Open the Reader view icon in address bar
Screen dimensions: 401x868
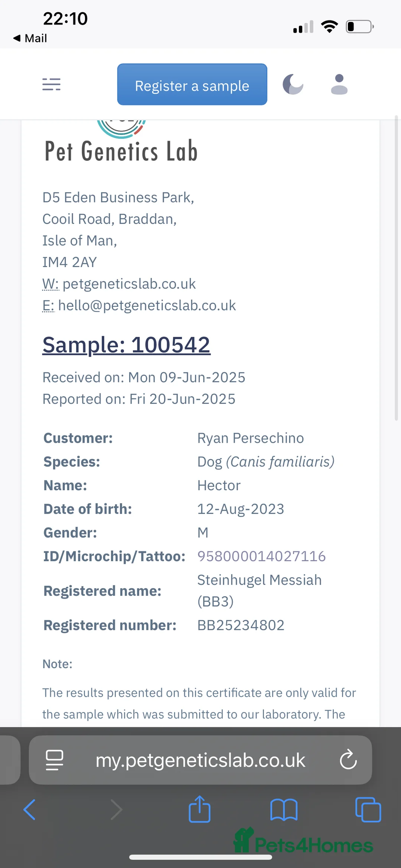click(54, 760)
